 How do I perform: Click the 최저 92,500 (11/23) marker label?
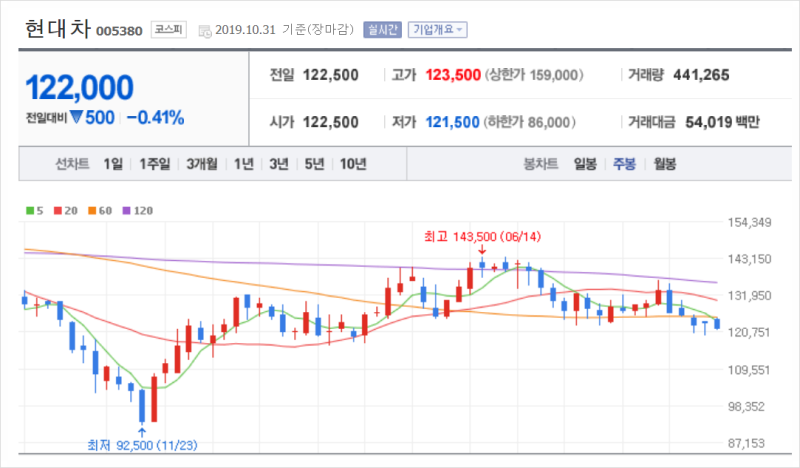(142, 446)
